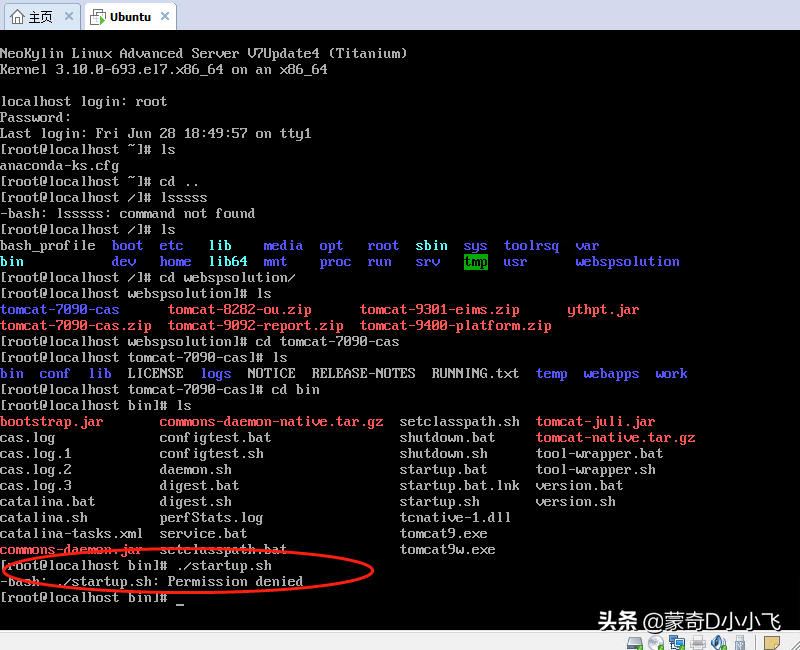Click the catalina.sh file name

tap(44, 517)
